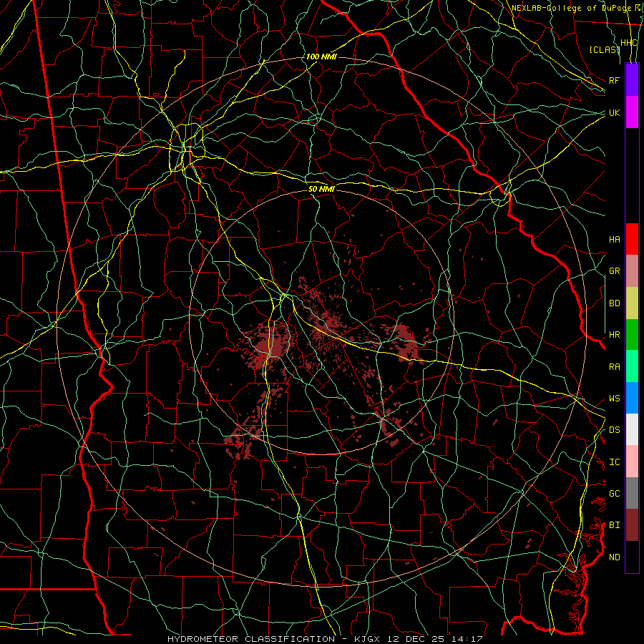Click the DS legend label
644x644 pixels.
(x=614, y=430)
